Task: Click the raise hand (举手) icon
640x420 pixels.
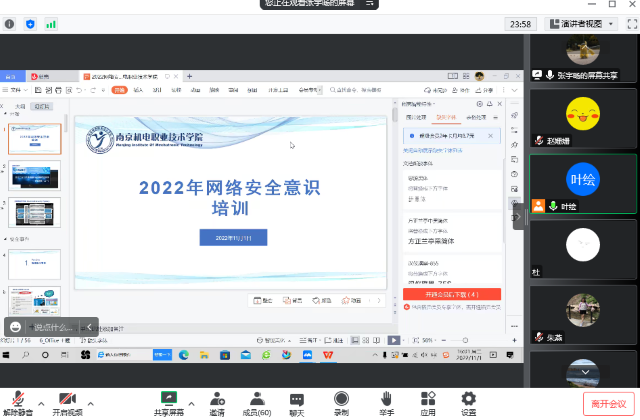Action: coord(386,397)
